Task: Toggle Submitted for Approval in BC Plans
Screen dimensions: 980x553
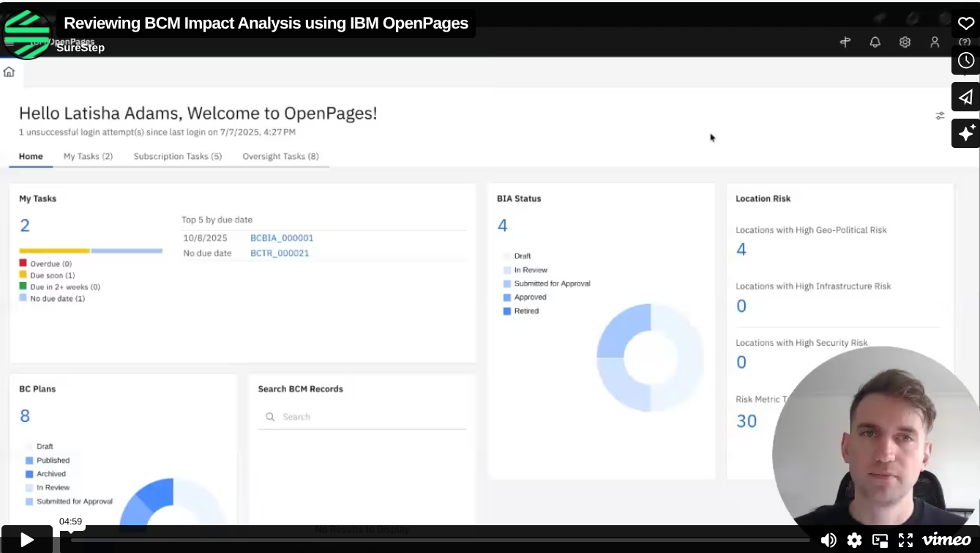Action: coord(69,501)
